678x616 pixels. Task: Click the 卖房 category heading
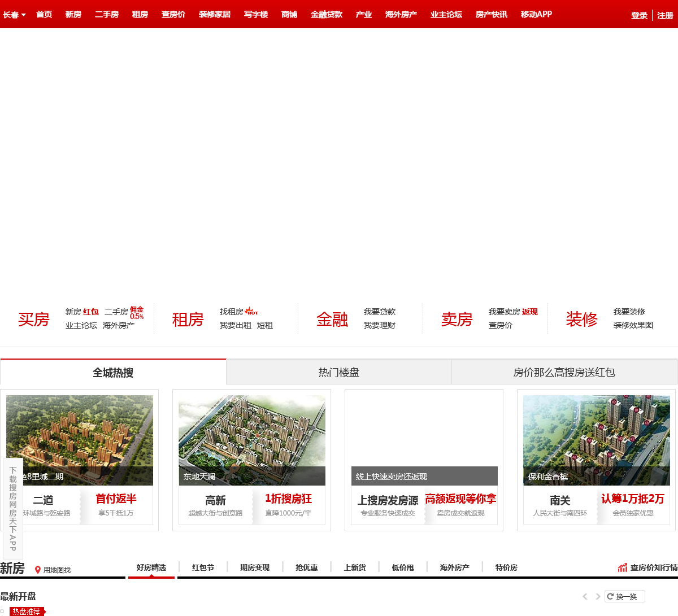coord(457,320)
